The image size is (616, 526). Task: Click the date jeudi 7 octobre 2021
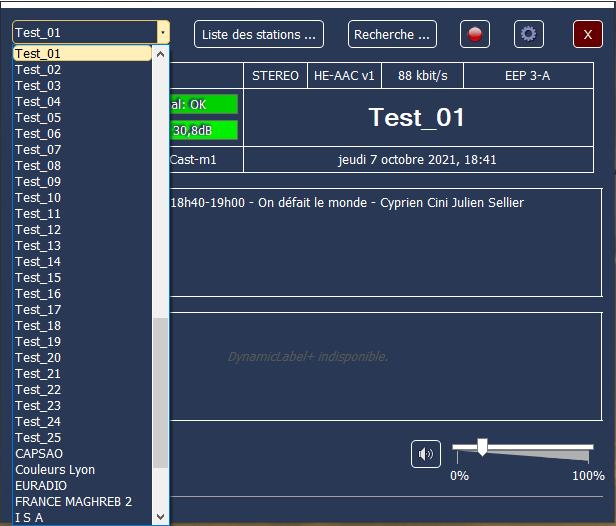[x=417, y=160]
